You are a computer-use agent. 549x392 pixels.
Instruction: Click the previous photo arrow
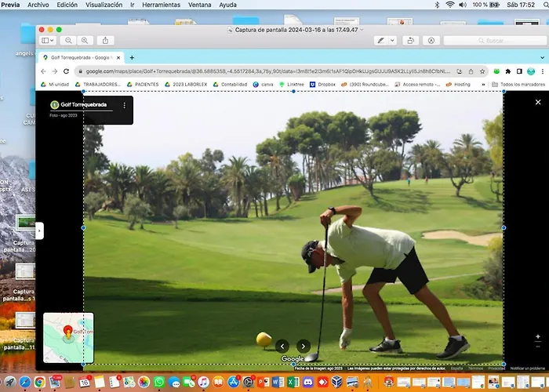(x=282, y=347)
